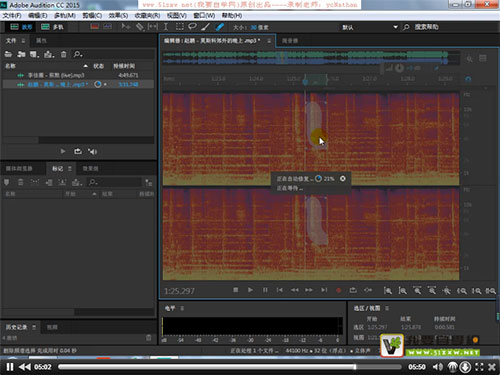Toggle spectral pitch display button
Viewport: 500px width, 375px height.
tap(107, 27)
